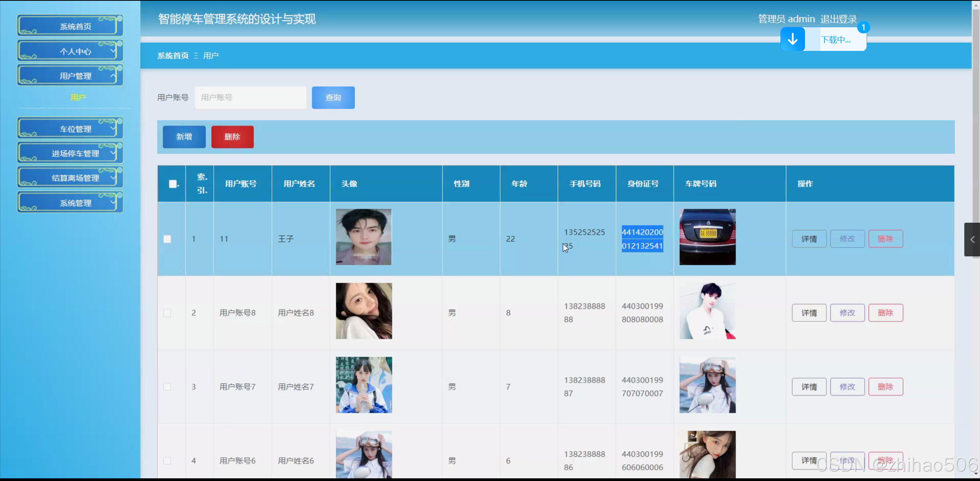This screenshot has height=481, width=980.
Task: Open license plate image of row 1
Action: [707, 237]
